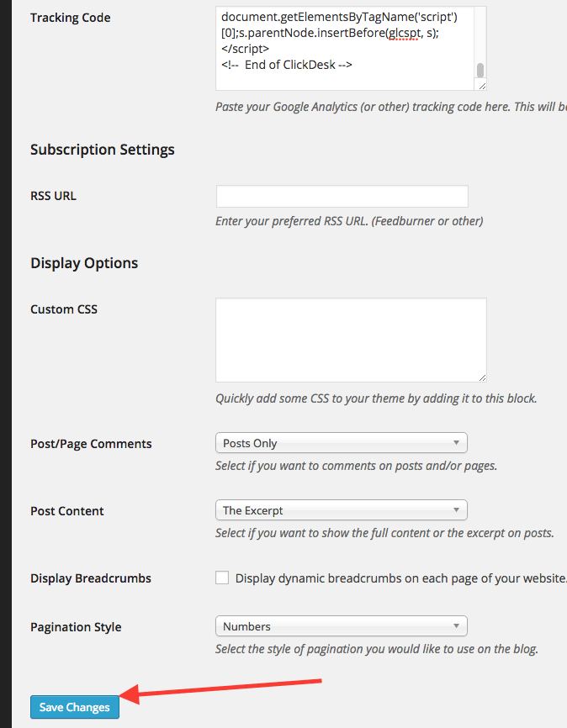Click the 'Post Content' label
Image resolution: width=567 pixels, height=728 pixels.
tap(67, 511)
